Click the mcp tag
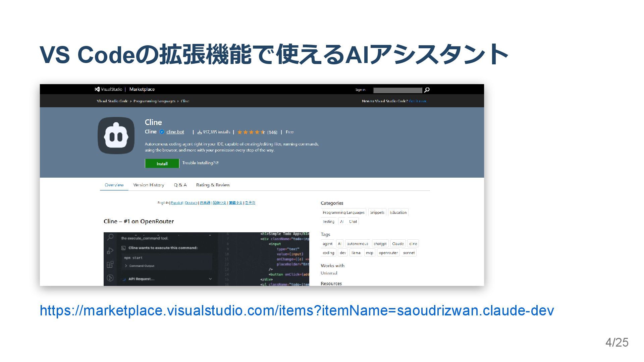Image resolution: width=644 pixels, height=362 pixels. click(x=370, y=253)
